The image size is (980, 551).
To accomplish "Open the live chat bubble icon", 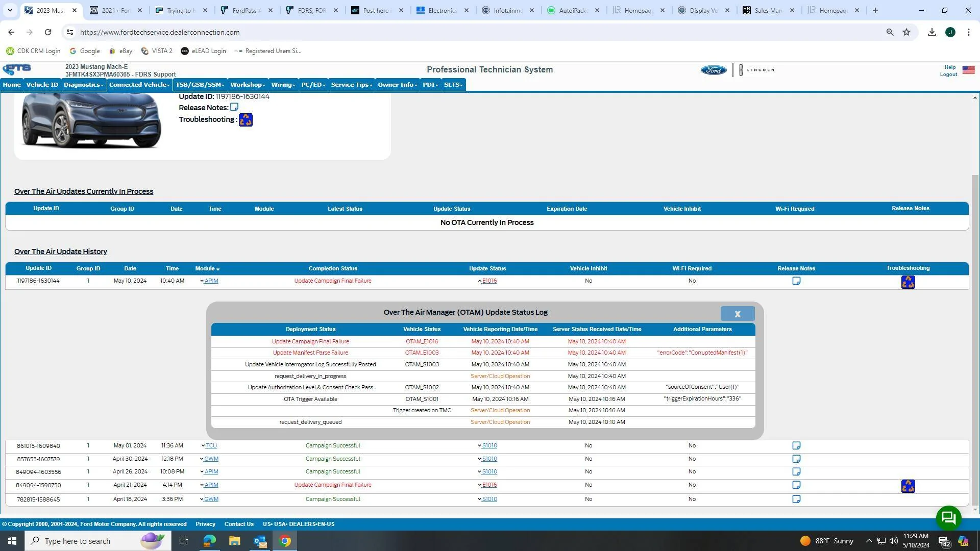I will (x=949, y=518).
